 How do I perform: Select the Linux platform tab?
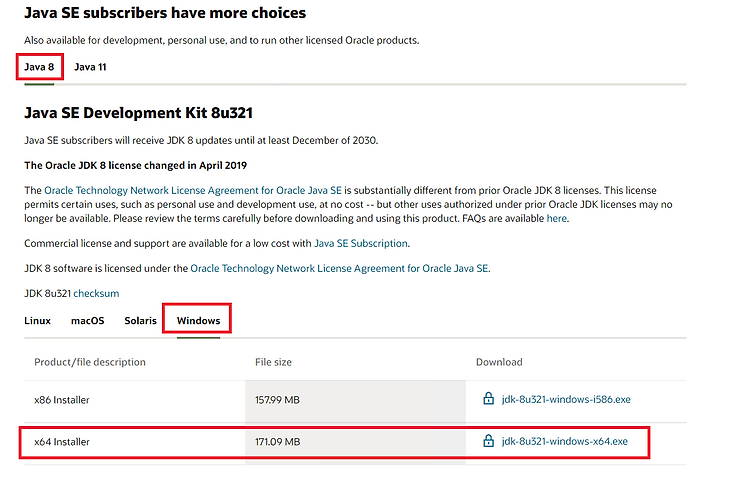coord(37,321)
